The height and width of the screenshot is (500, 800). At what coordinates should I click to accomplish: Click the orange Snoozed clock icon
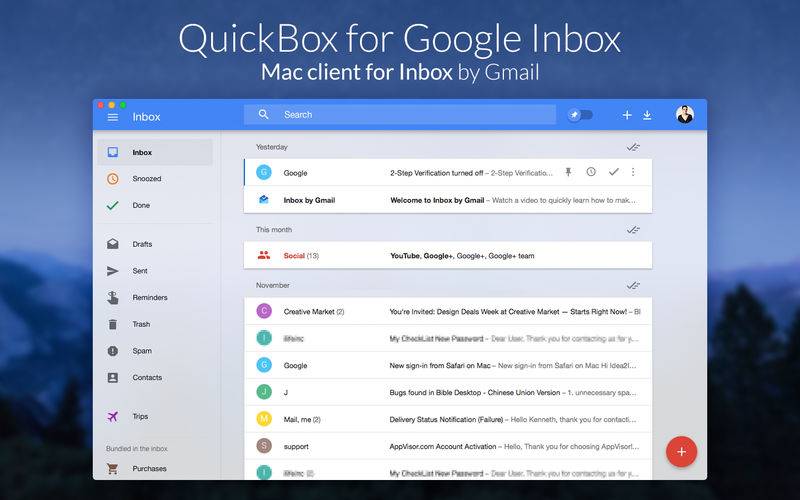pos(113,179)
